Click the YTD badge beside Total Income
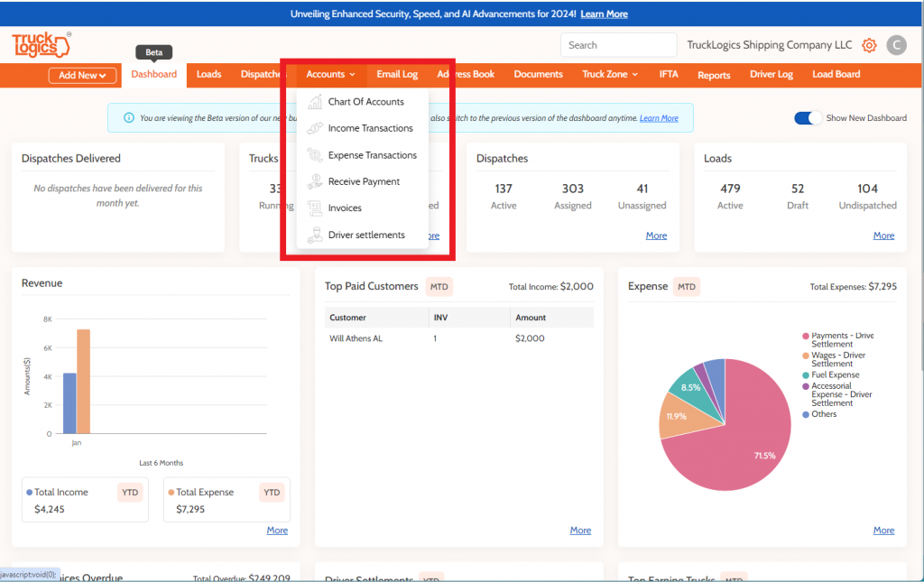 tap(130, 493)
